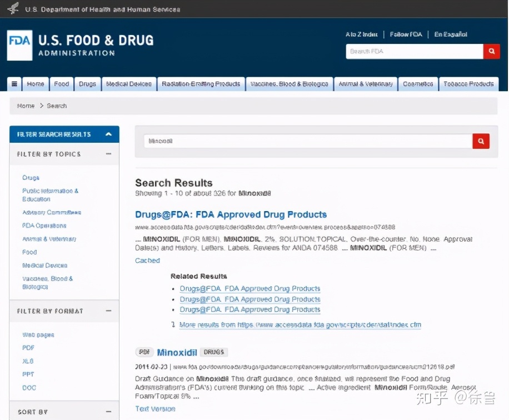
Task: Filter by Medical Devices topic in sidebar
Action: [x=45, y=266]
